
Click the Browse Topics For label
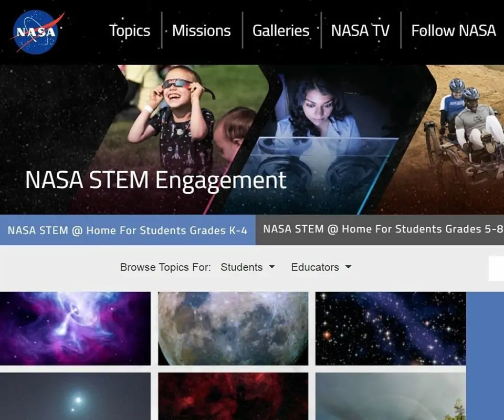pyautogui.click(x=165, y=267)
